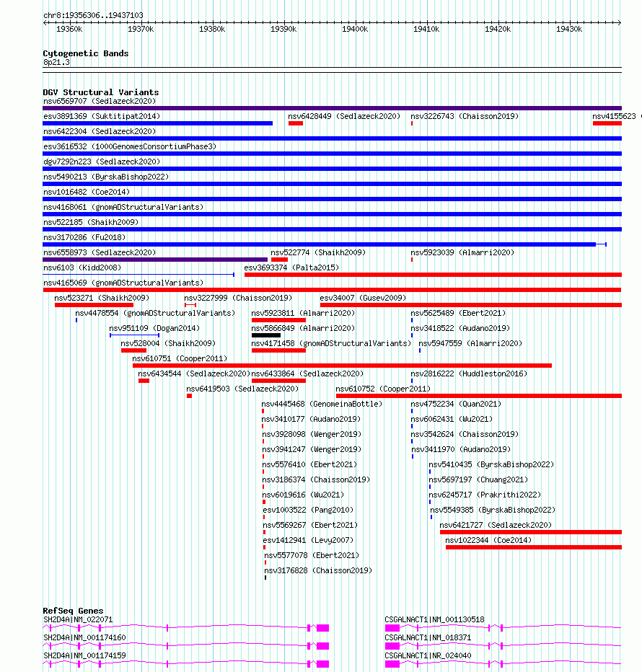Screen dimensions: 642x672
Task: Click nsv528004 (Shaikh2009) label
Action: 168,343
